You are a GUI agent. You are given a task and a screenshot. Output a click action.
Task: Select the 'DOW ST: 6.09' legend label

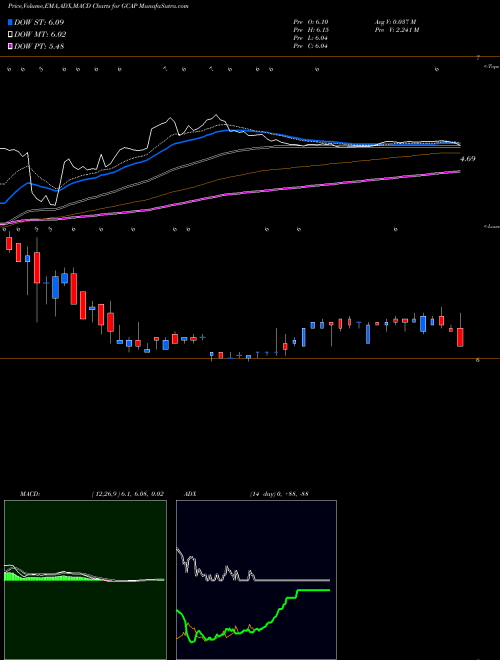pyautogui.click(x=39, y=22)
